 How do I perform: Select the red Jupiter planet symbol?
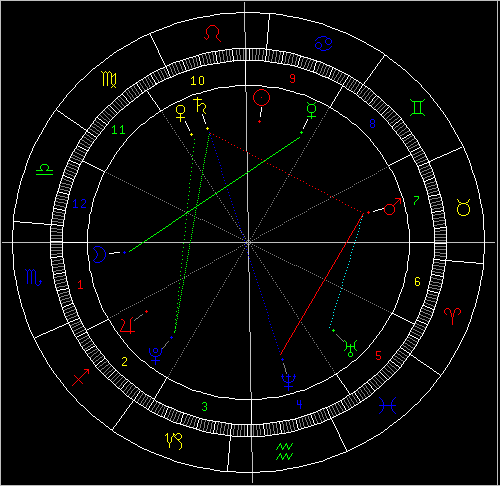point(128,325)
